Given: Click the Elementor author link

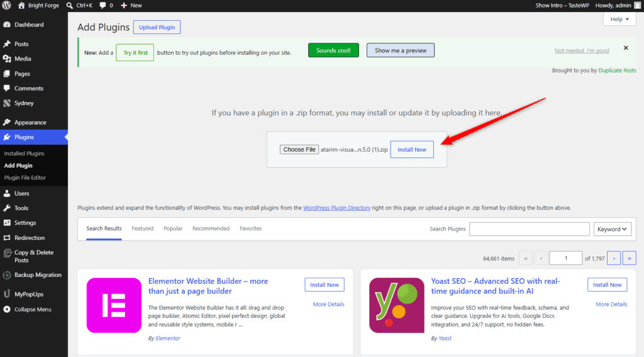Looking at the screenshot, I should pos(168,338).
